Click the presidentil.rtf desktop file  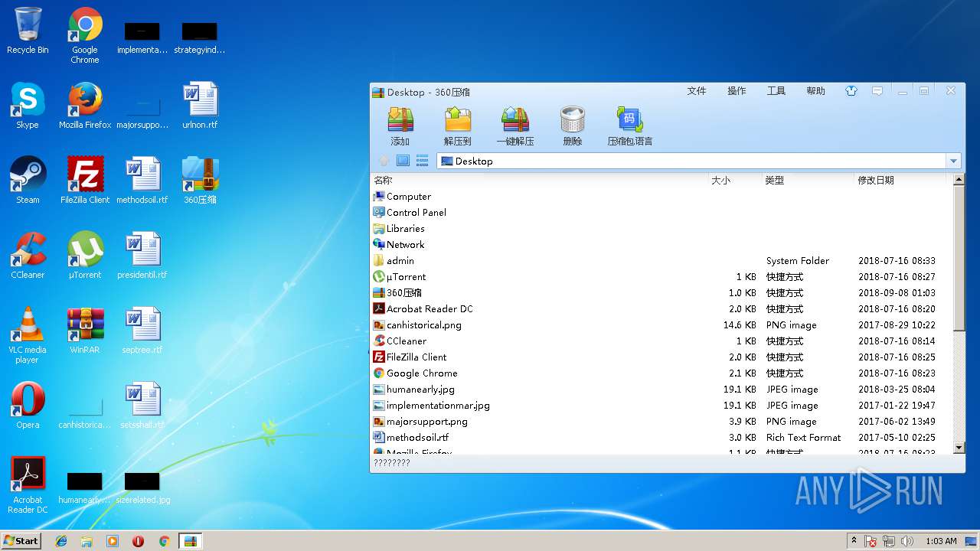(x=142, y=256)
